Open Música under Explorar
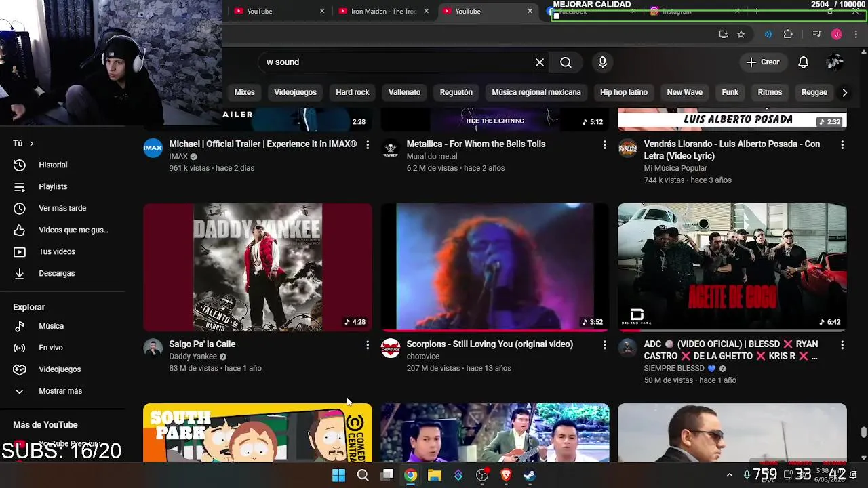Viewport: 868px width, 488px height. tap(62, 326)
